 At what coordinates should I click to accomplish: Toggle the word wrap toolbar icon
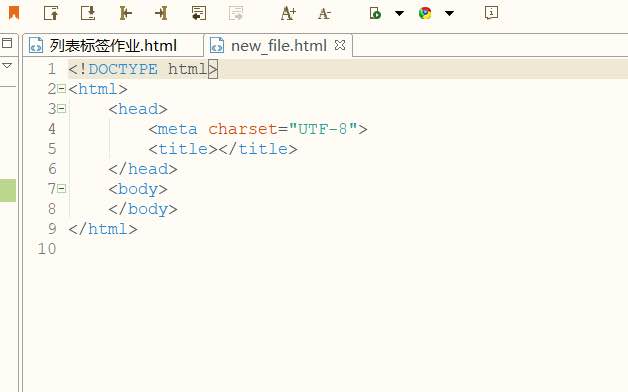pyautogui.click(x=199, y=13)
